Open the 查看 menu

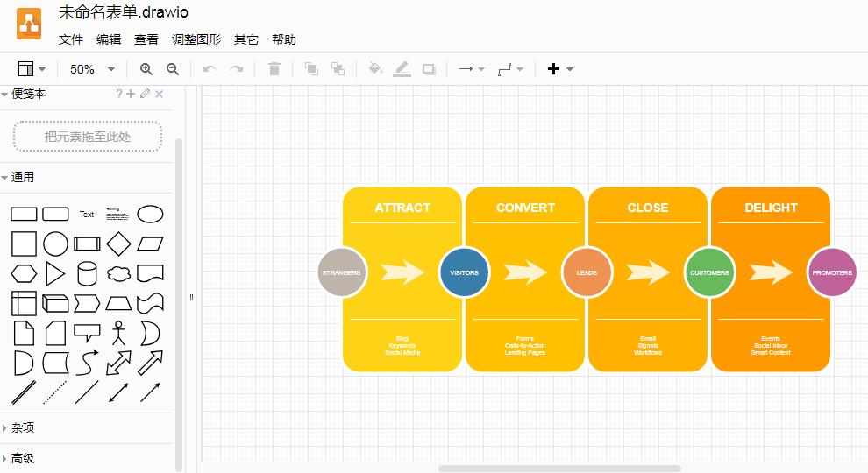click(146, 39)
